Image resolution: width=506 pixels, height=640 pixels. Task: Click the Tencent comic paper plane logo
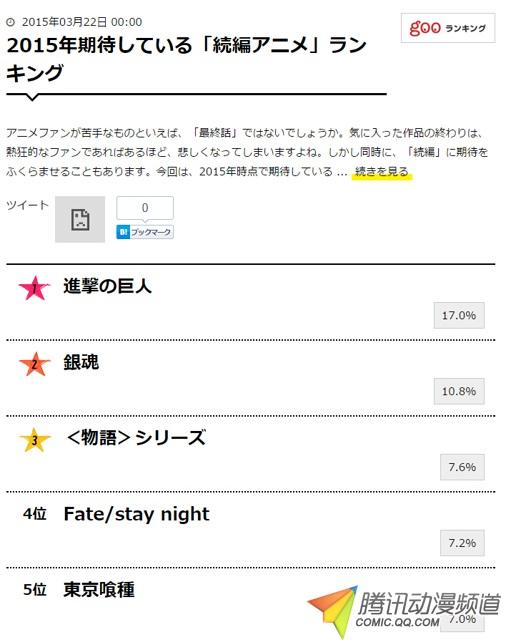point(333,610)
